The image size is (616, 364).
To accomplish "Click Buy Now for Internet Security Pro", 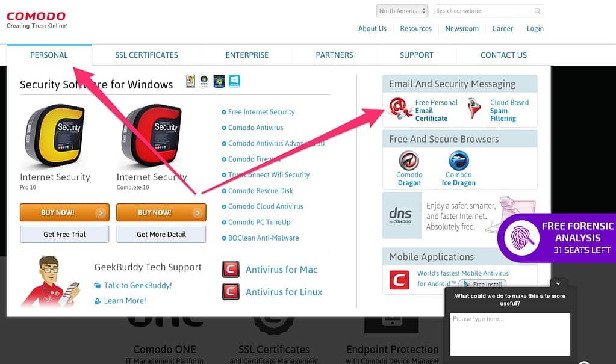I will [x=64, y=212].
